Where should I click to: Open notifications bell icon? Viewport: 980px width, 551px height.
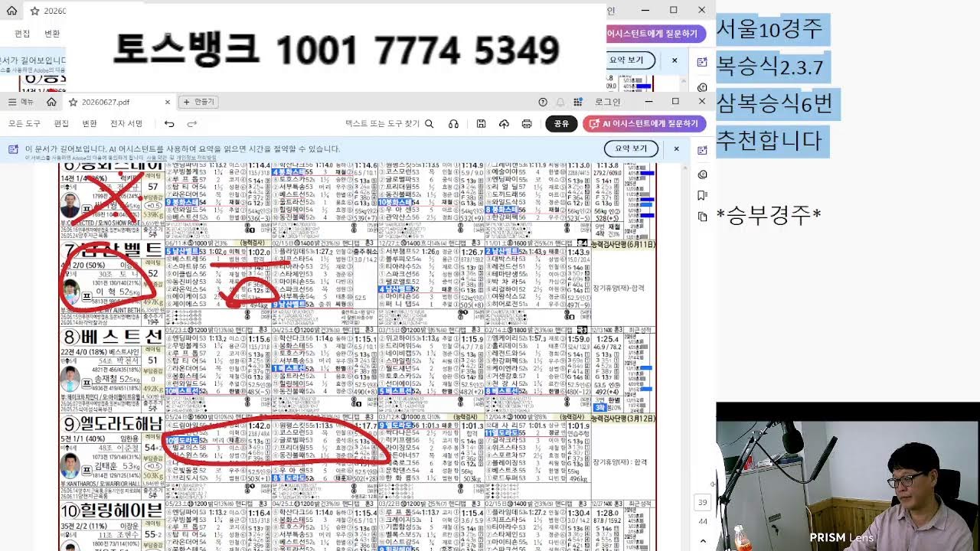pos(560,102)
